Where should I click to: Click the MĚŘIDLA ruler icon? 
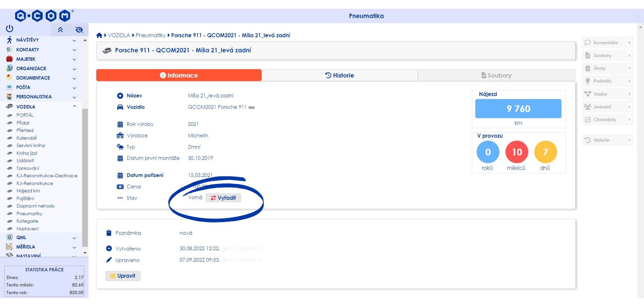[x=9, y=247]
